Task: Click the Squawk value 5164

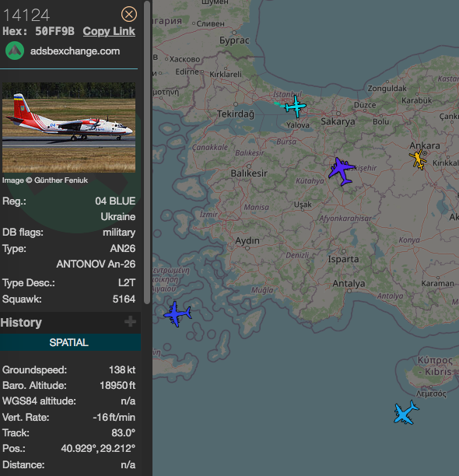Action: pyautogui.click(x=124, y=299)
